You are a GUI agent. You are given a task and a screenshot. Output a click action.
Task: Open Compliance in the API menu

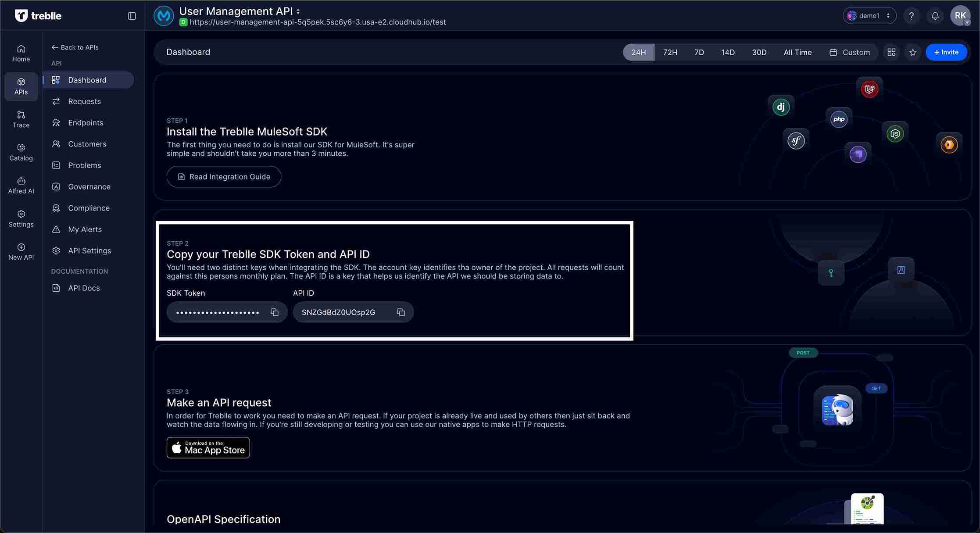pos(89,208)
